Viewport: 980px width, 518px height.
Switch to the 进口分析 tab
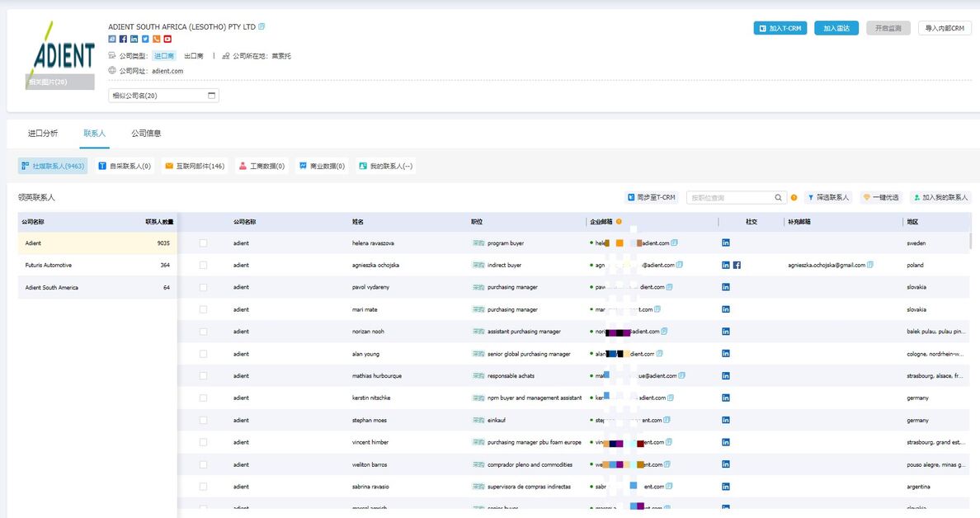click(43, 134)
